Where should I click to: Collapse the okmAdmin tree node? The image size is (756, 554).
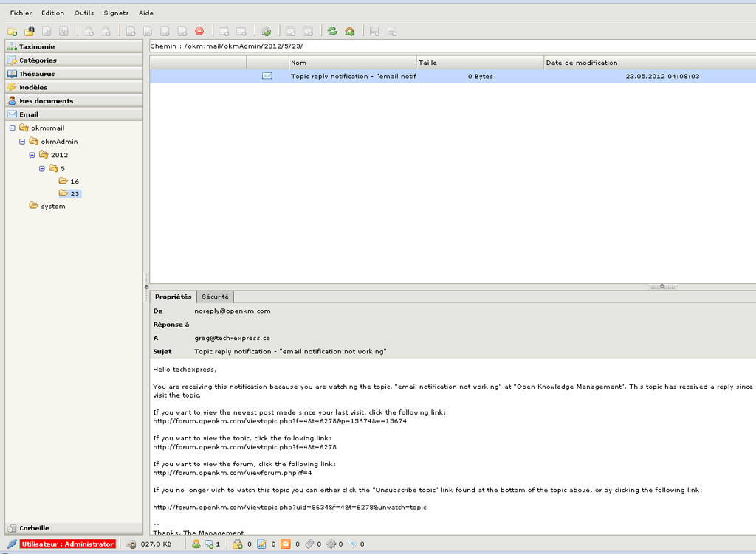[x=21, y=141]
